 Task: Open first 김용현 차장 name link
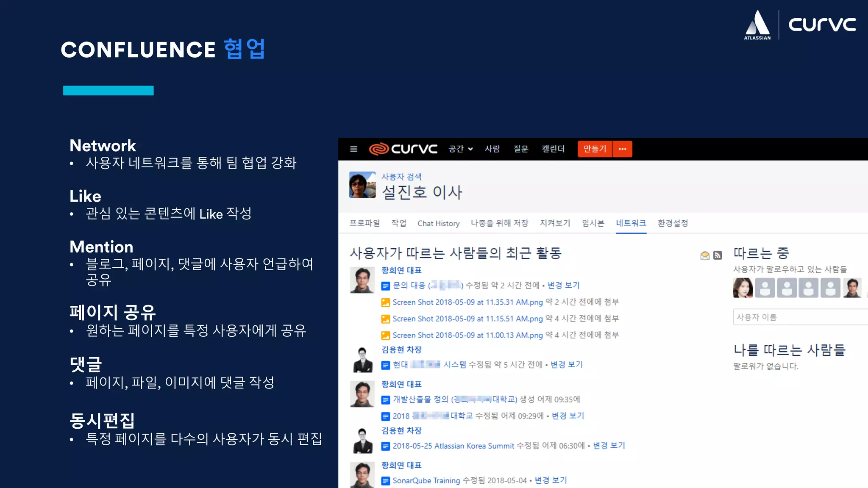pos(401,349)
